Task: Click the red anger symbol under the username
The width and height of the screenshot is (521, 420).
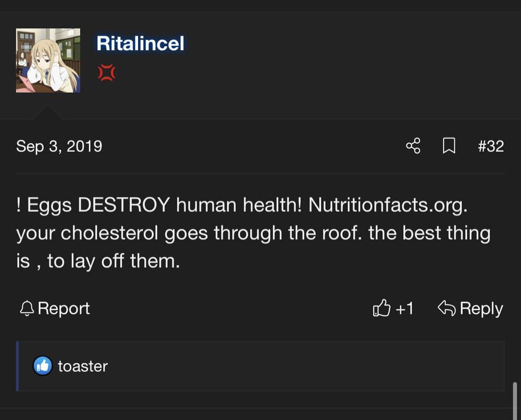Action: click(107, 72)
